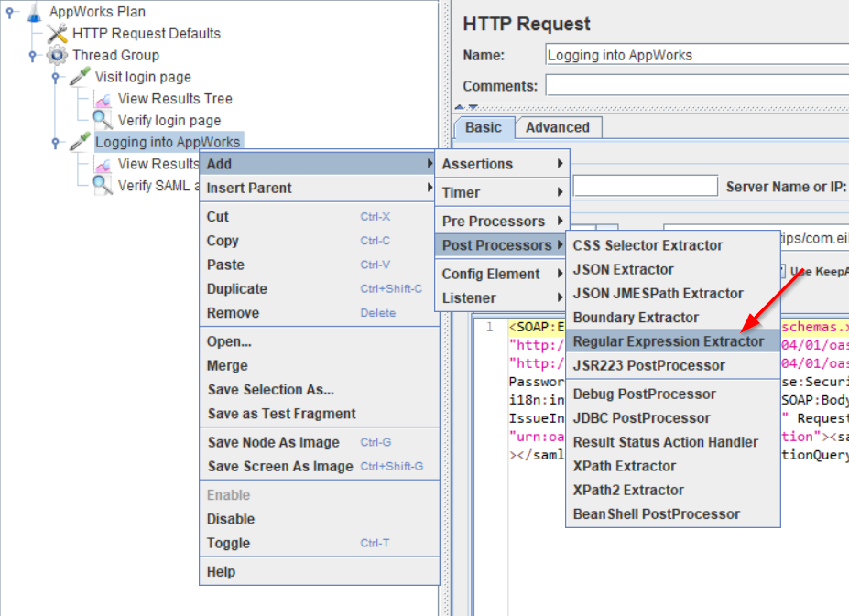Click the Verify SAML assertion magnifier icon
The height and width of the screenshot is (616, 849).
[x=103, y=185]
